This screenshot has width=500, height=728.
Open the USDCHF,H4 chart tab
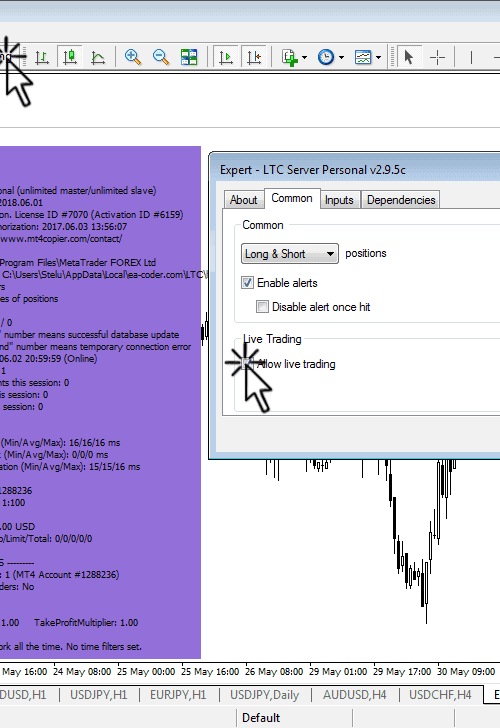coord(440,695)
